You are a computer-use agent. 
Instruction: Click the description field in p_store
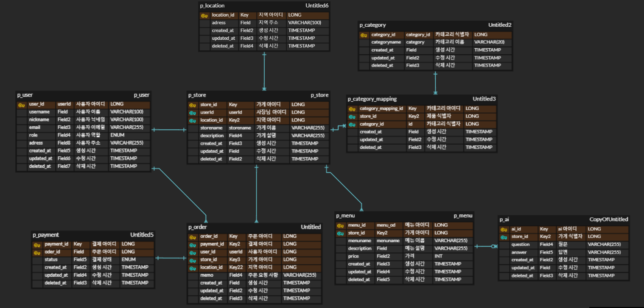(212, 136)
